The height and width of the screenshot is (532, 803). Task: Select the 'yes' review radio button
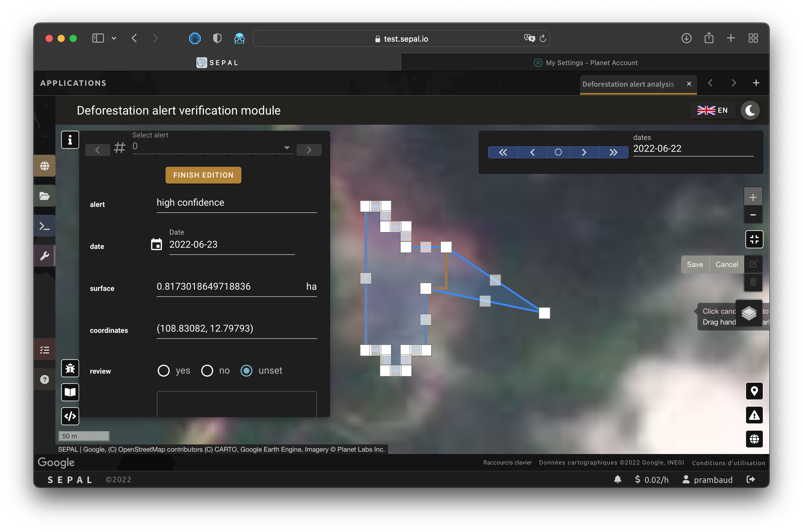(x=163, y=370)
